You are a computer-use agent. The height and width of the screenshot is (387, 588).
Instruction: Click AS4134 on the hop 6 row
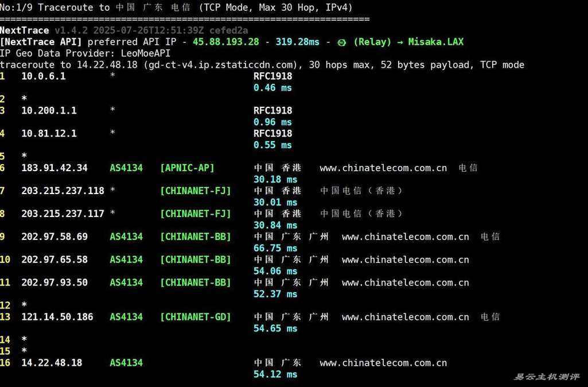[126, 168]
